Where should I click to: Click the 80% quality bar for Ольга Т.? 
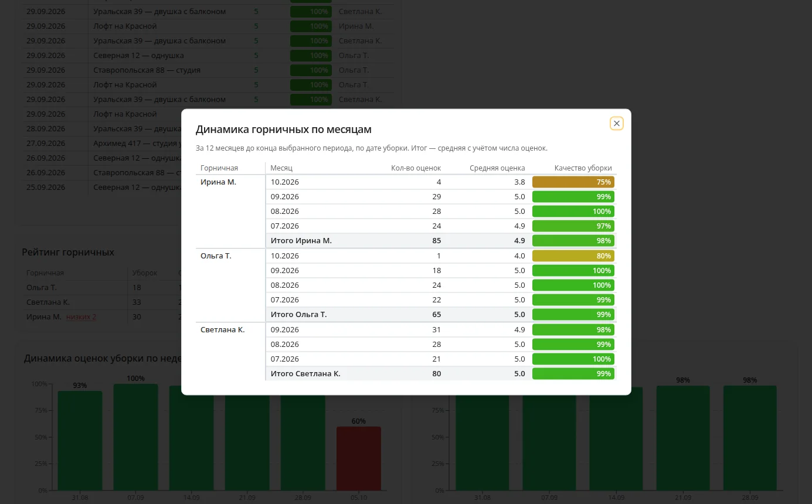pyautogui.click(x=573, y=256)
